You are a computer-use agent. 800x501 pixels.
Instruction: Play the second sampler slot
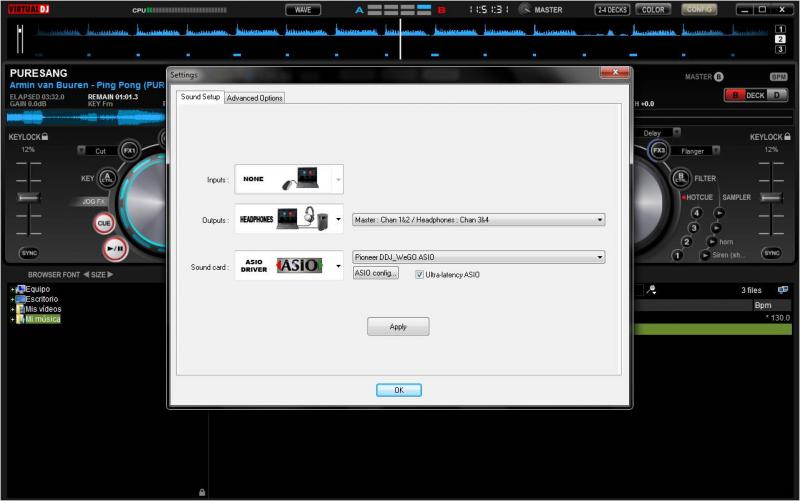[716, 228]
